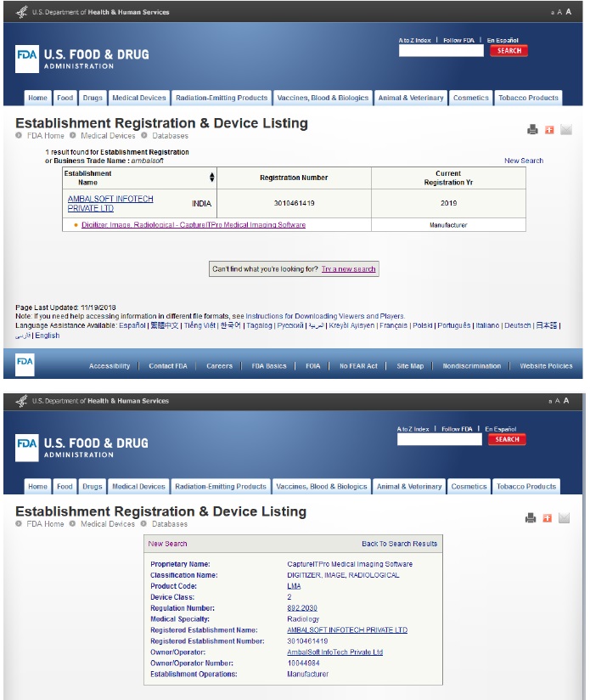Click En Español on detail page
Viewport: 590px width, 700px height.
tap(500, 428)
